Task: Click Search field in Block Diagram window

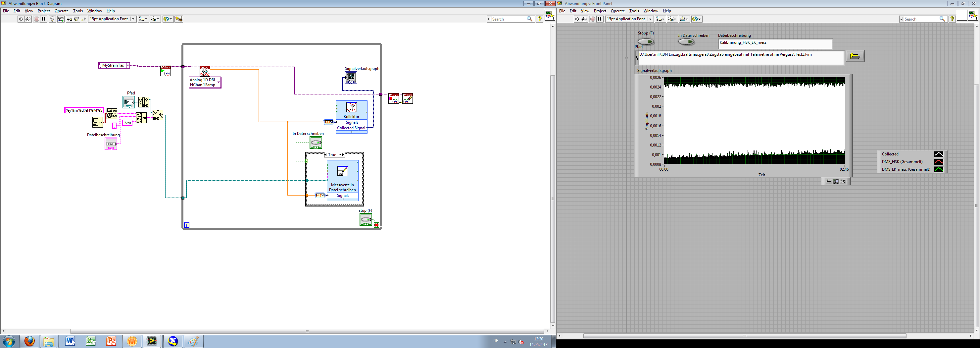Action: (x=510, y=19)
